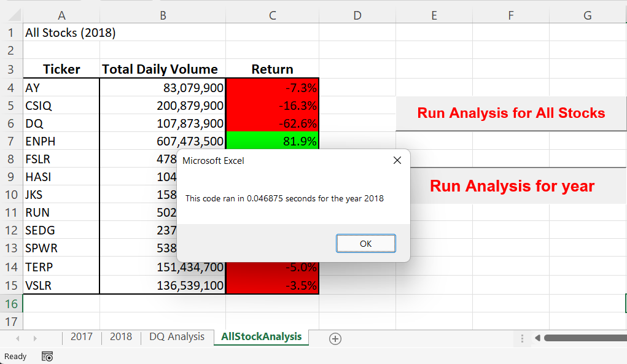The height and width of the screenshot is (364, 627).
Task: Select red return cell '-62.6%'
Action: 272,123
